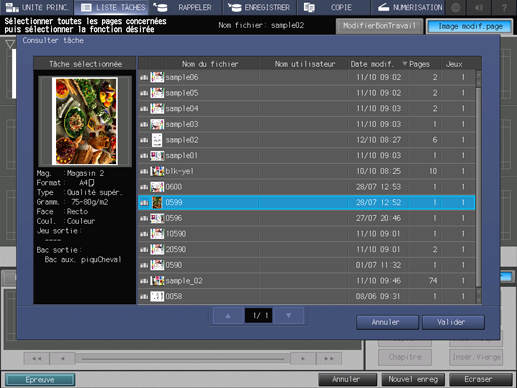
Task: Sort by Jeux column header
Action: click(454, 64)
